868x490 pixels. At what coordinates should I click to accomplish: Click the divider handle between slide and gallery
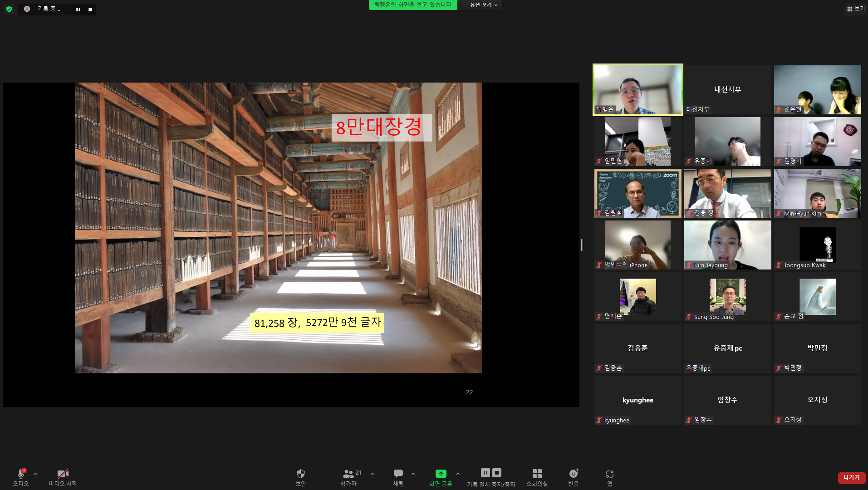click(x=582, y=245)
